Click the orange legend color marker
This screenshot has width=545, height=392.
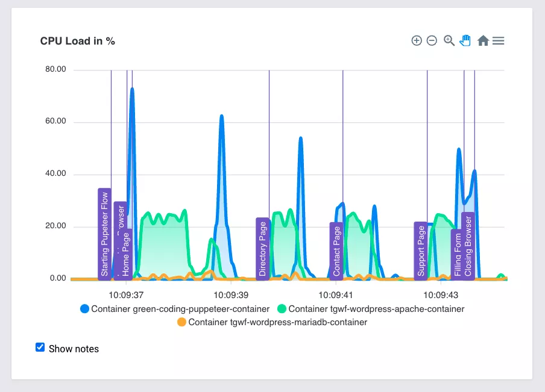tap(181, 322)
